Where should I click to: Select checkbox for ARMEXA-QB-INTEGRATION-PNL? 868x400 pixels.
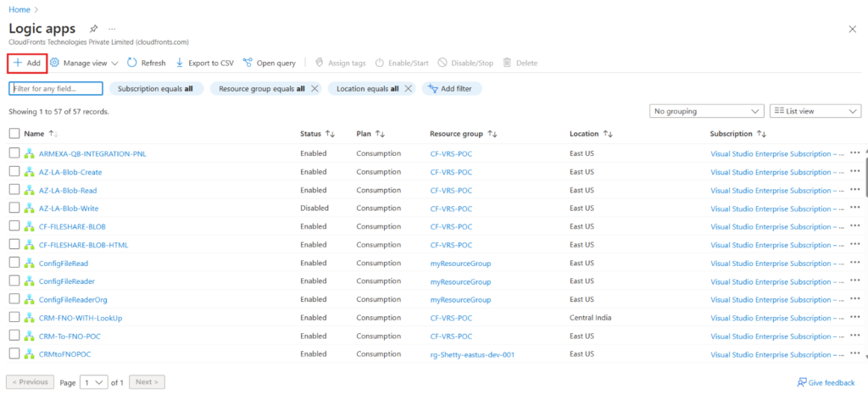point(14,153)
